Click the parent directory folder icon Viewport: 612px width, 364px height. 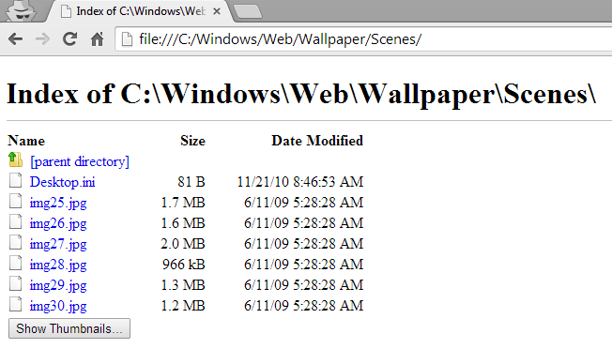pos(15,160)
